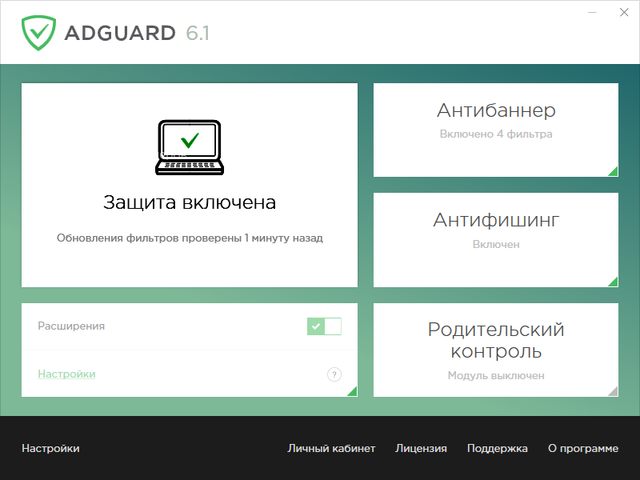Image resolution: width=640 pixels, height=480 pixels.
Task: Open the Родительский контроль module title
Action: point(496,340)
